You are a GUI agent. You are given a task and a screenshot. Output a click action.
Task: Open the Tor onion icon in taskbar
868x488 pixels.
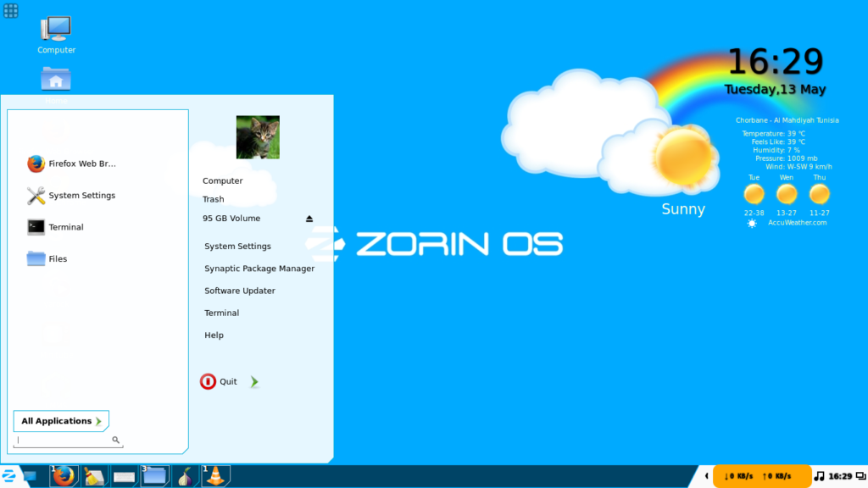tap(185, 476)
